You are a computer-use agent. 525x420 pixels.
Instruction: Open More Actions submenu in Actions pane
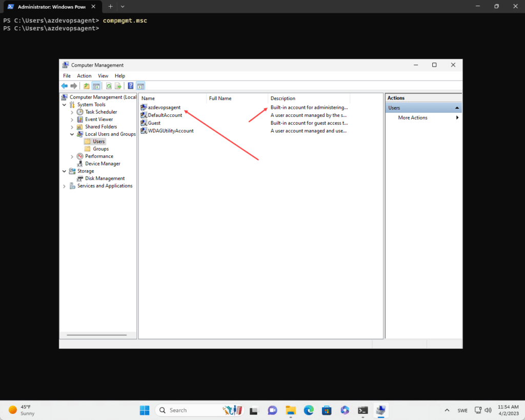pyautogui.click(x=423, y=117)
